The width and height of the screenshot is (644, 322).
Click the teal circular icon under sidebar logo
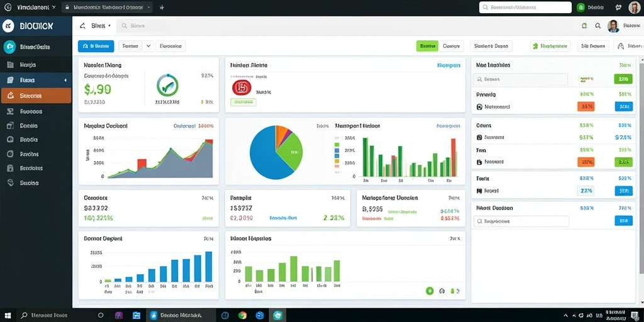[9, 47]
